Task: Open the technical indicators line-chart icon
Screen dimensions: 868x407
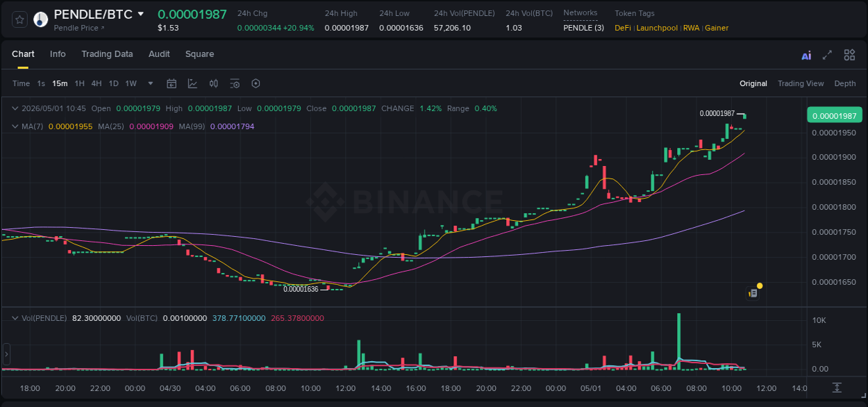Action: click(192, 83)
